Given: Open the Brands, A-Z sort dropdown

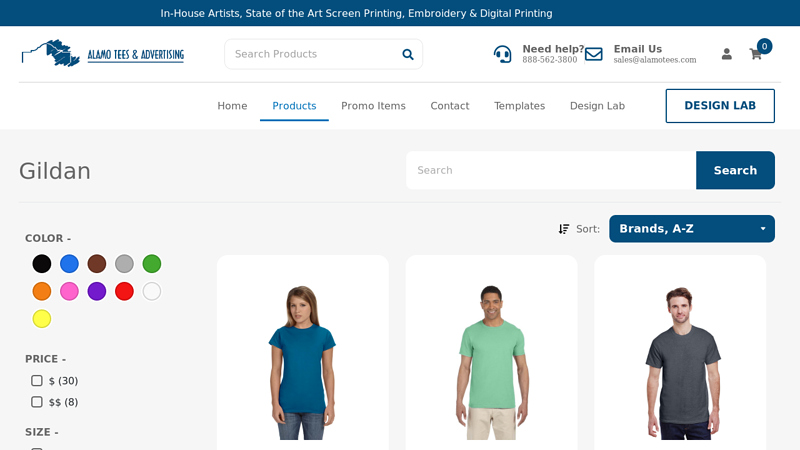Looking at the screenshot, I should [692, 229].
